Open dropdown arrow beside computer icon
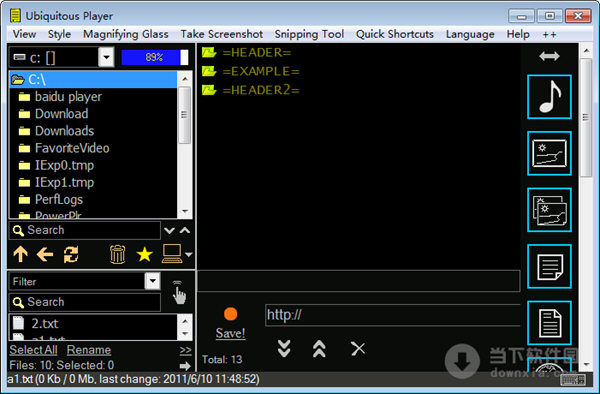 coord(189,254)
